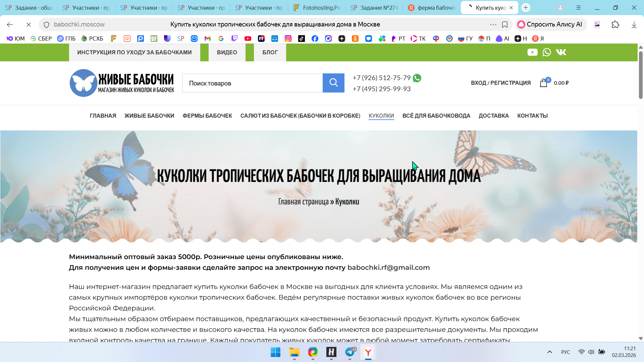Open Фермы бабочек menu item
644x362 pixels.
[207, 116]
